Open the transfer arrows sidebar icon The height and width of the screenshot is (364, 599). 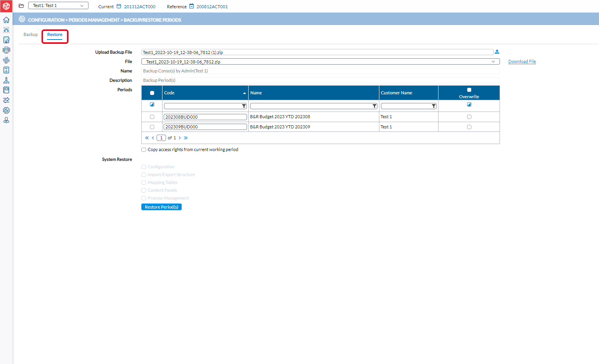click(6, 100)
